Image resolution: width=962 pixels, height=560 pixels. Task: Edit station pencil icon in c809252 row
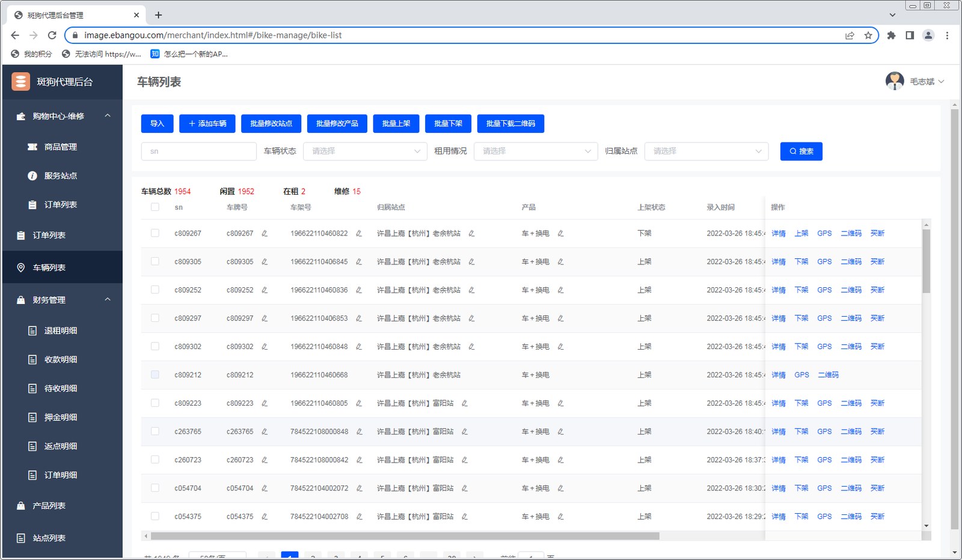point(471,290)
